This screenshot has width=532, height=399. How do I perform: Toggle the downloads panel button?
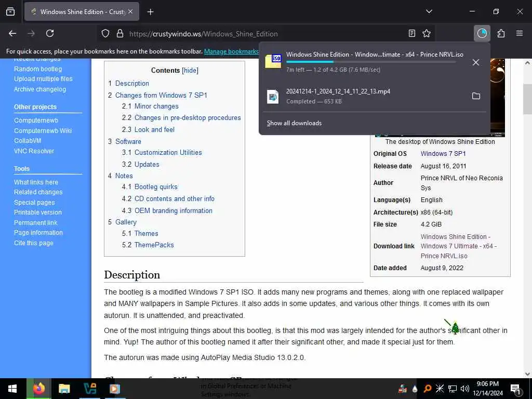tap(482, 33)
